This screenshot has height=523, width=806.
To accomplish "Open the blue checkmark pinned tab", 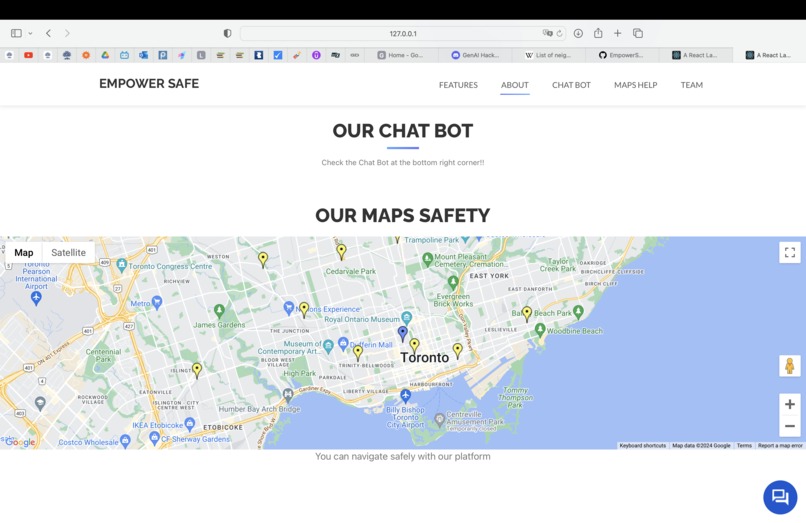I will [x=278, y=55].
